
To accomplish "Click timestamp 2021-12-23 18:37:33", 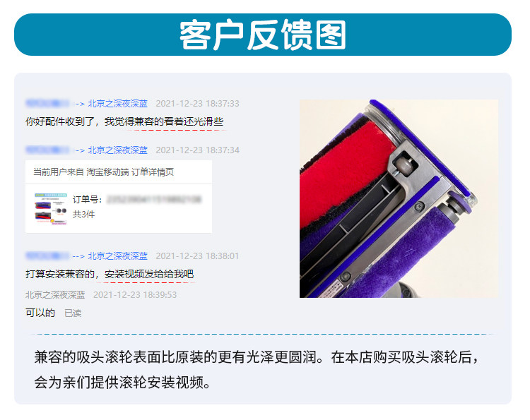I will pyautogui.click(x=197, y=103).
